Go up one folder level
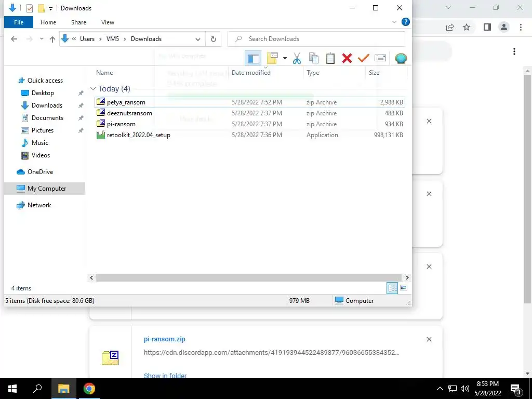The height and width of the screenshot is (399, 532). pos(52,39)
